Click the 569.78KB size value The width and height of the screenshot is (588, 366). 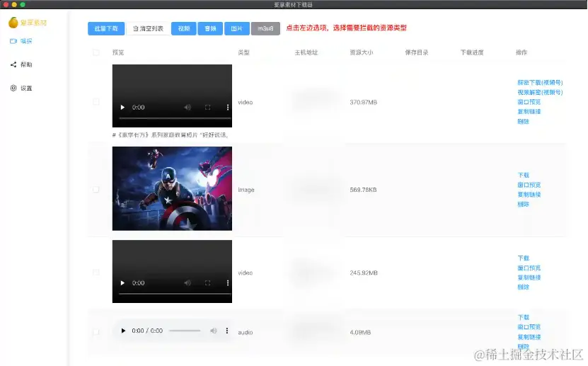pyautogui.click(x=363, y=190)
